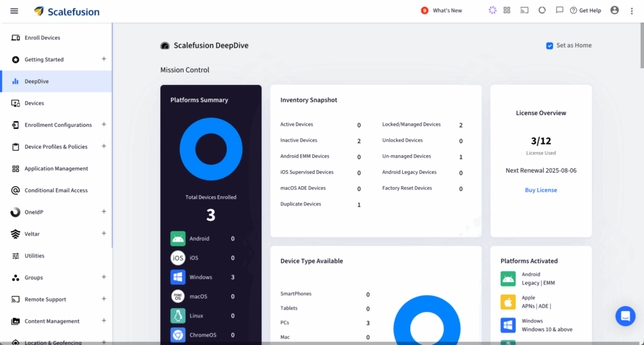
Task: Expand the OneIdP sidebar section
Action: [x=104, y=212]
